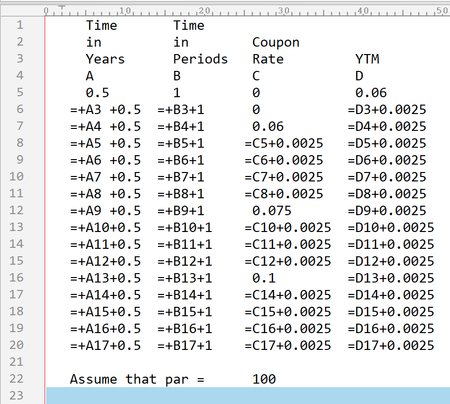Image resolution: width=450 pixels, height=404 pixels.
Task: Click the value 0.075 on line 12
Action: point(272,211)
